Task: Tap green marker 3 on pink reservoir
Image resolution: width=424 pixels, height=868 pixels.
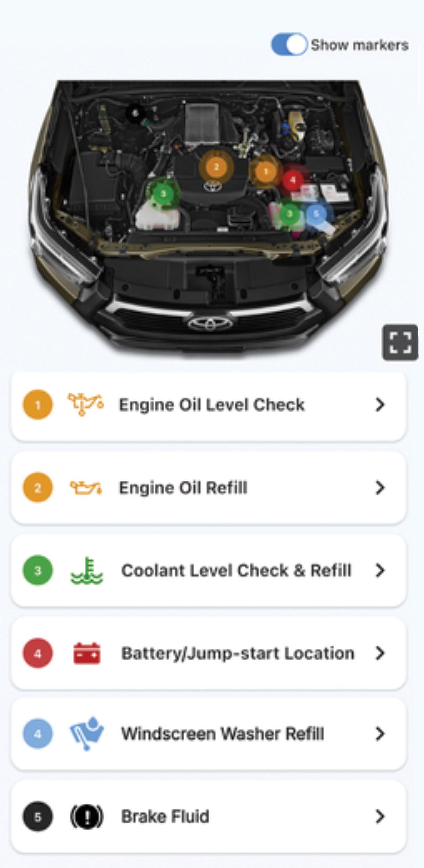Action: [x=290, y=214]
